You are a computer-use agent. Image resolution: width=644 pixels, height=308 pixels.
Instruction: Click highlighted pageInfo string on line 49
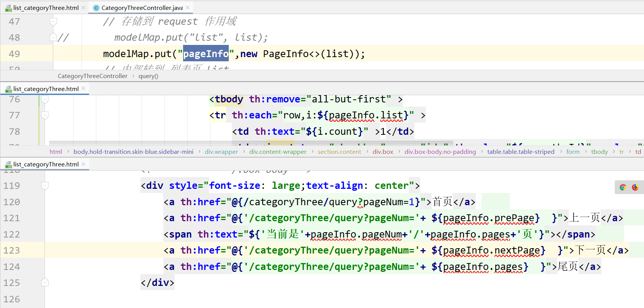click(206, 54)
